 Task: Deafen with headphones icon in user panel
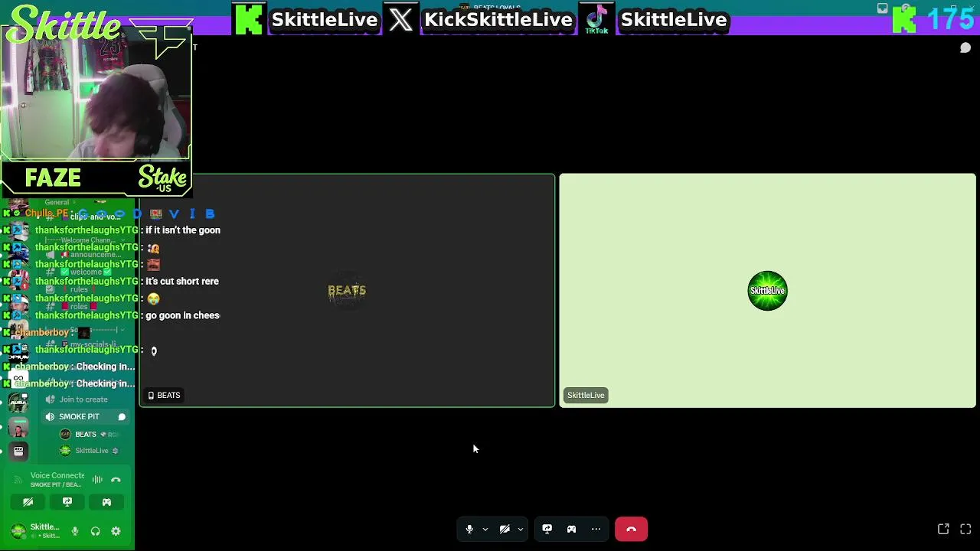pos(96,531)
